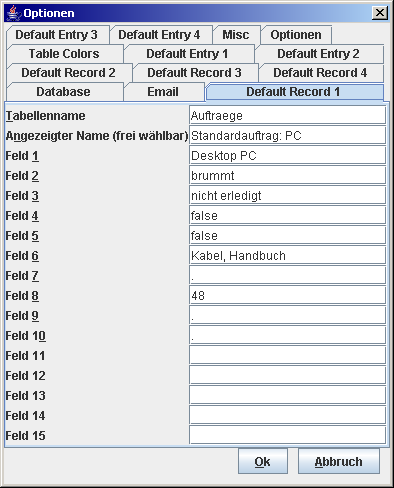Image resolution: width=394 pixels, height=488 pixels.
Task: Select the Email tab
Action: (x=164, y=92)
